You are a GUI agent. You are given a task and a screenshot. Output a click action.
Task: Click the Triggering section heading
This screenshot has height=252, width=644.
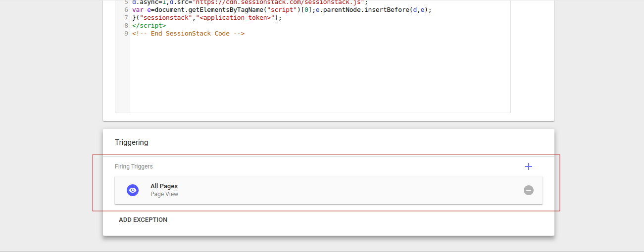pyautogui.click(x=132, y=142)
